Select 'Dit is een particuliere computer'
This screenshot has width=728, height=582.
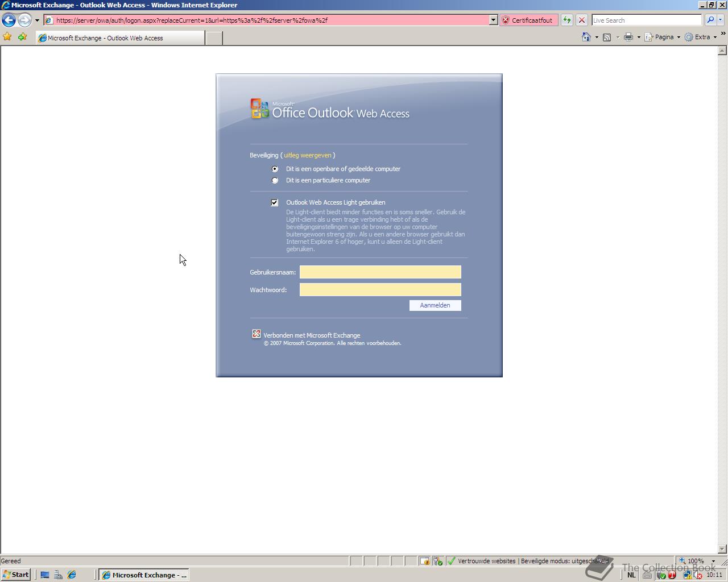275,180
